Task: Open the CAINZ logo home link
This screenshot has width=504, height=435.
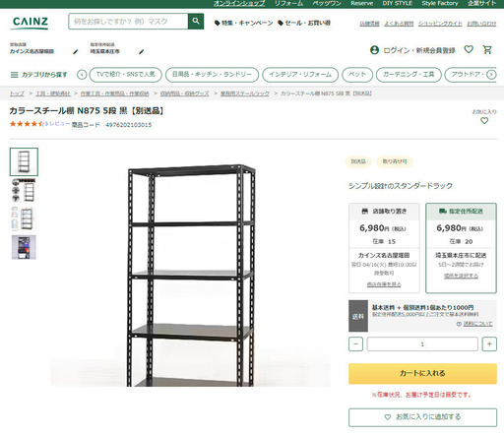Action: point(31,23)
